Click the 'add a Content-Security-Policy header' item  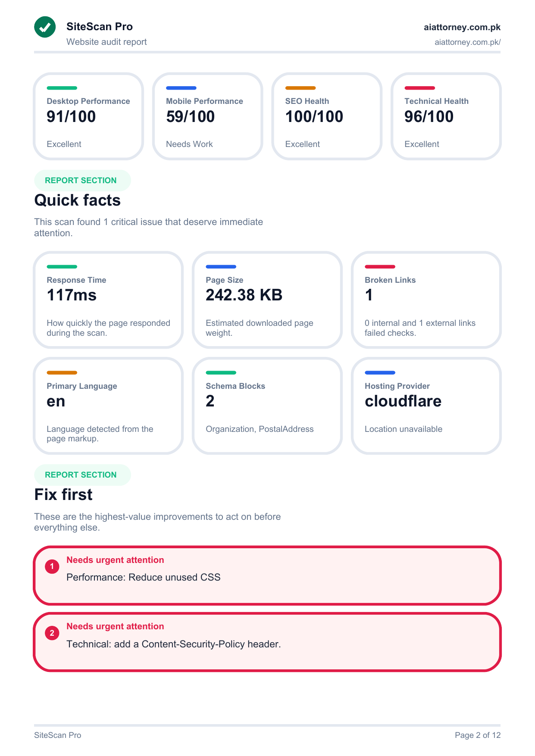[x=174, y=644]
